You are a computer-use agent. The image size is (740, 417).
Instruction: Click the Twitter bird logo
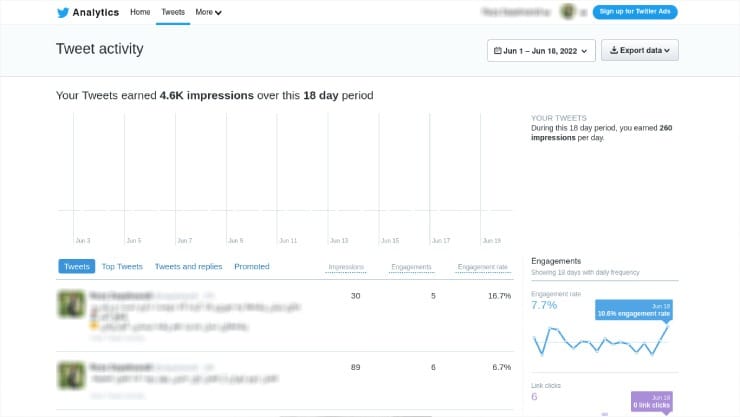[63, 12]
